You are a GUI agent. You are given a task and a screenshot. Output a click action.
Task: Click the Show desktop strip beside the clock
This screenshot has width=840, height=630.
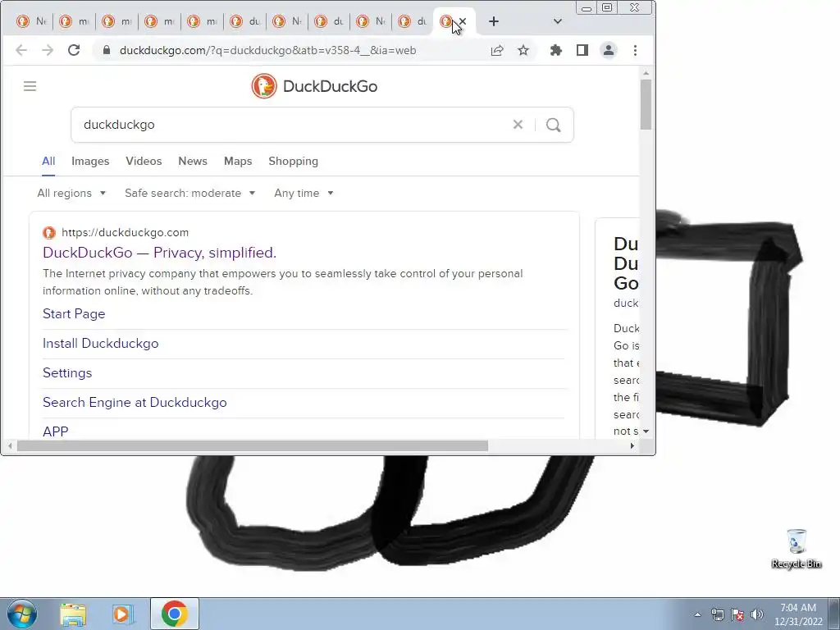[x=834, y=614]
